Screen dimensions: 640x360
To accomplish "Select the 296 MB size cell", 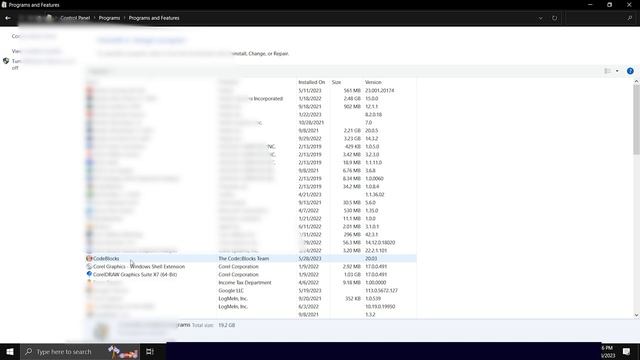I will (352, 235).
